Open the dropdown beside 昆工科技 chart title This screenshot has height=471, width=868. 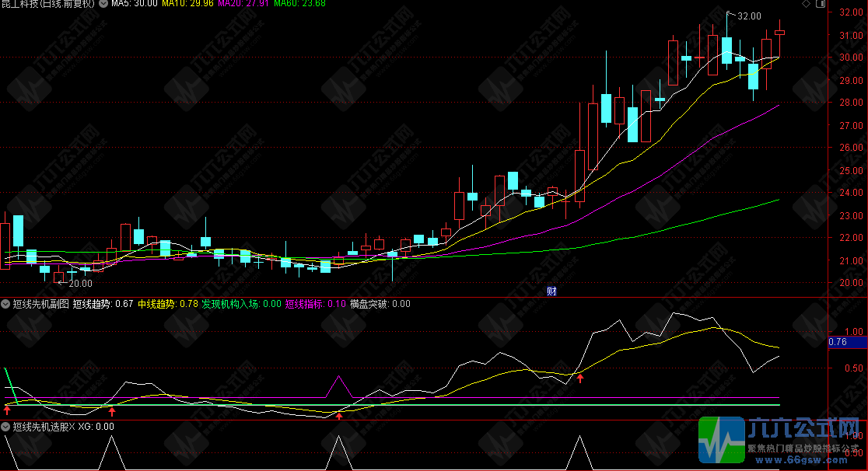point(103,3)
